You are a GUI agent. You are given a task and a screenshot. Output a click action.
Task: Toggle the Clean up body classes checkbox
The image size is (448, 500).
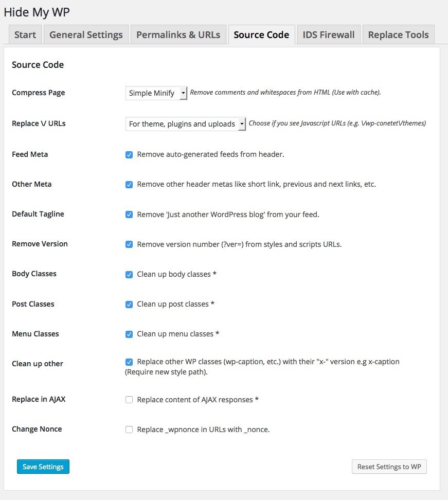(x=129, y=274)
